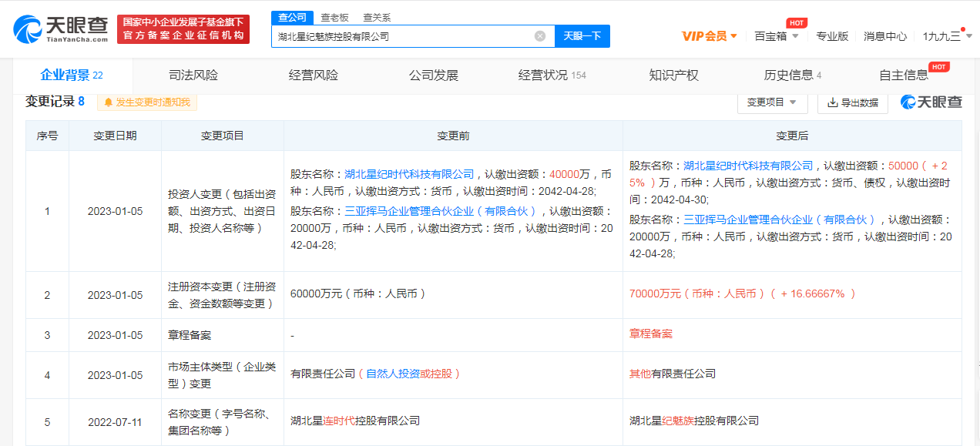Click the HOT badge above 百宝箱
Viewport: 980px width, 446px height.
[x=797, y=23]
